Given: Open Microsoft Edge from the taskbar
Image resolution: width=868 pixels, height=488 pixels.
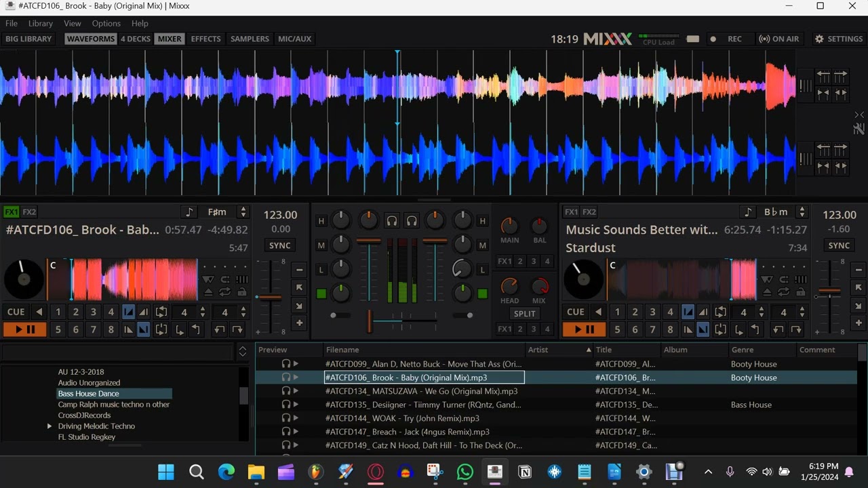Looking at the screenshot, I should (226, 472).
